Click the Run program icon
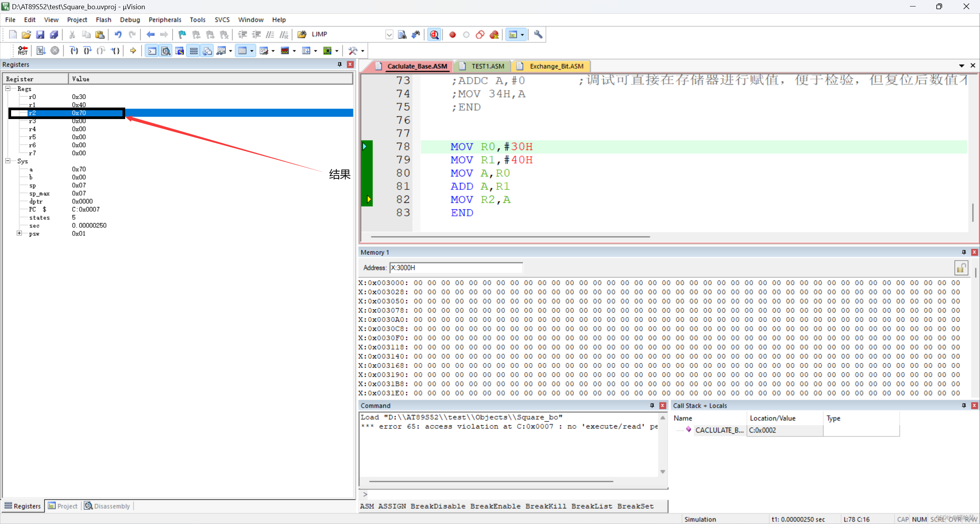Viewport: 980px width, 524px height. click(x=41, y=51)
